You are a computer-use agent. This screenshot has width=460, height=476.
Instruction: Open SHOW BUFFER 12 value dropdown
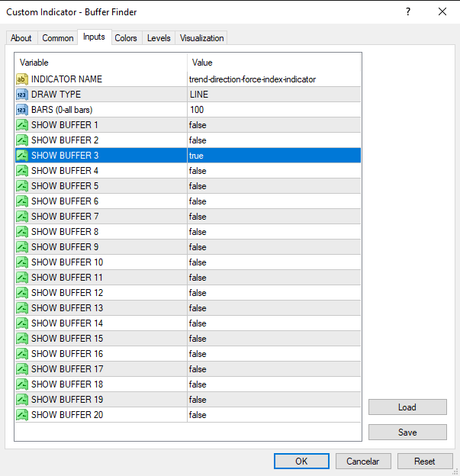pos(273,293)
